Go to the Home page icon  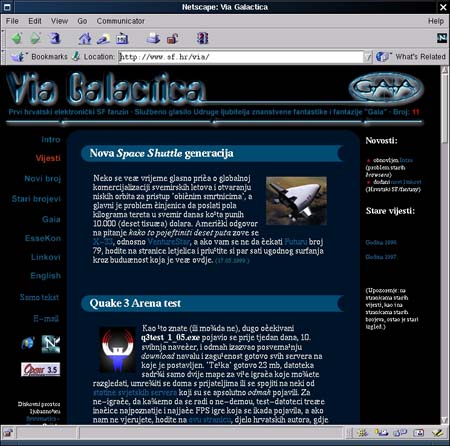pyautogui.click(x=85, y=39)
